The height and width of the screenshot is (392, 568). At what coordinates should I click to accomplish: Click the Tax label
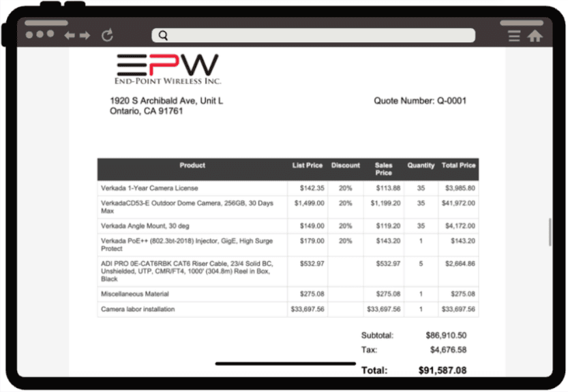(x=369, y=350)
